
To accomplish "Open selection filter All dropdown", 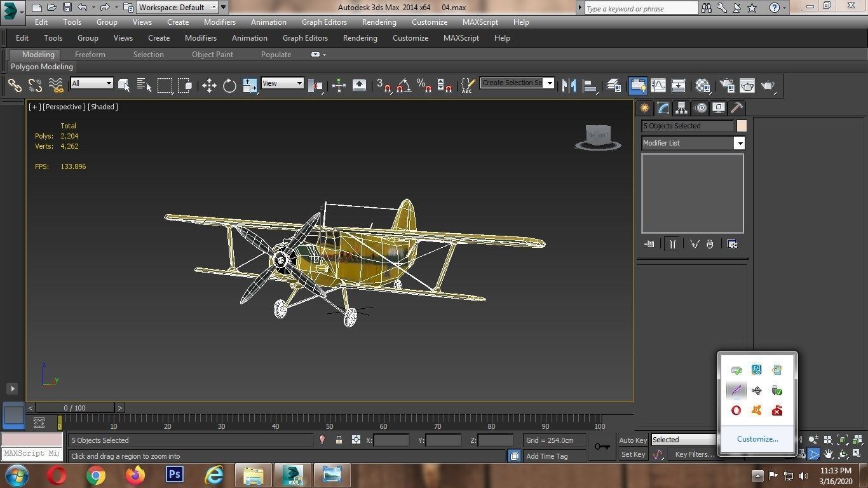I will click(92, 83).
